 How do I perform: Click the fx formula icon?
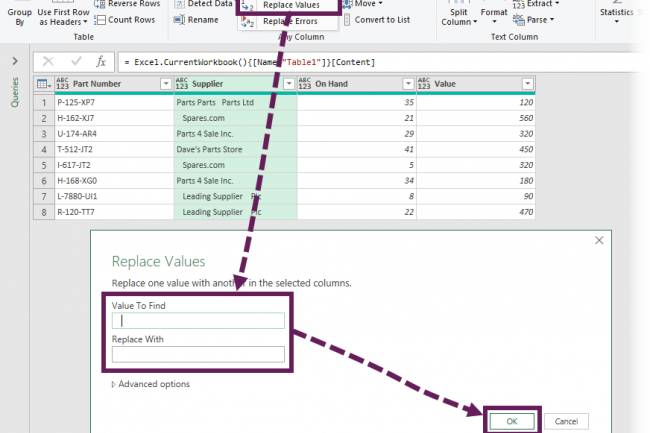click(x=101, y=62)
